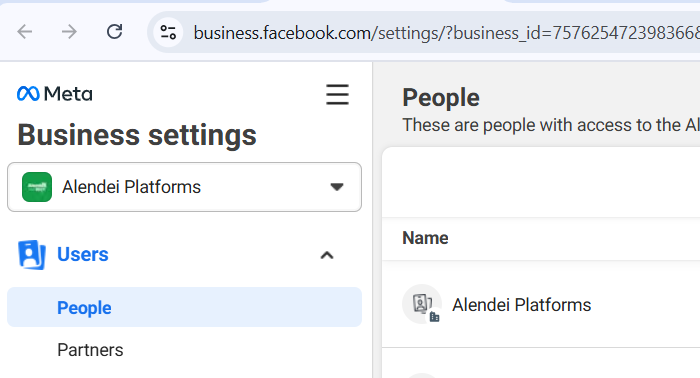This screenshot has width=700, height=378.
Task: Click the People page heading
Action: click(x=441, y=97)
